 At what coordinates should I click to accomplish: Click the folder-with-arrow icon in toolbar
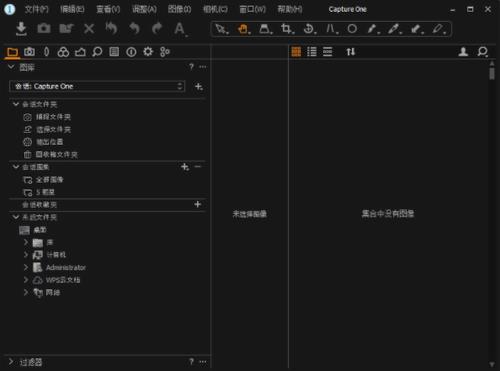66,29
